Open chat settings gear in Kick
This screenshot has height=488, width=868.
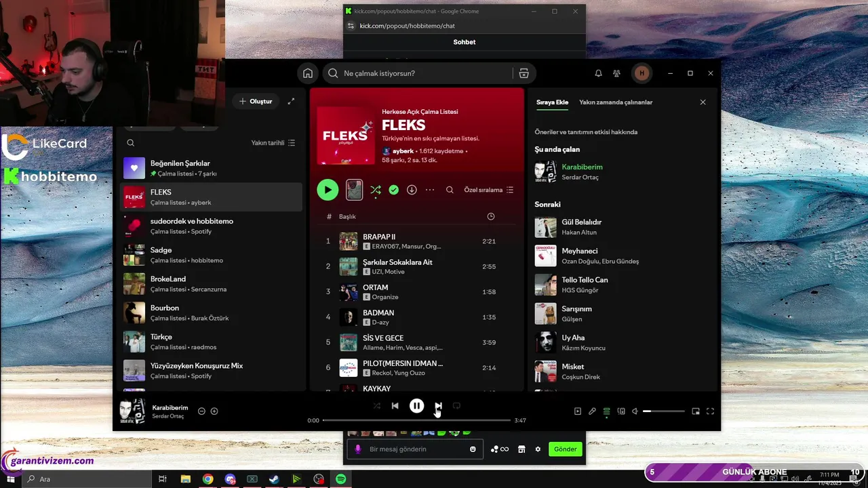(538, 449)
